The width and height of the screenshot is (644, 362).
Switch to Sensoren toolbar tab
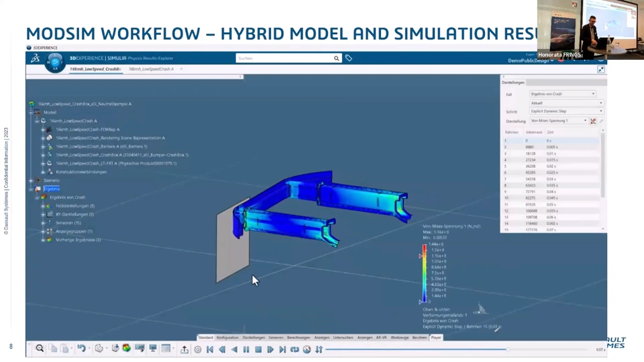(276, 337)
